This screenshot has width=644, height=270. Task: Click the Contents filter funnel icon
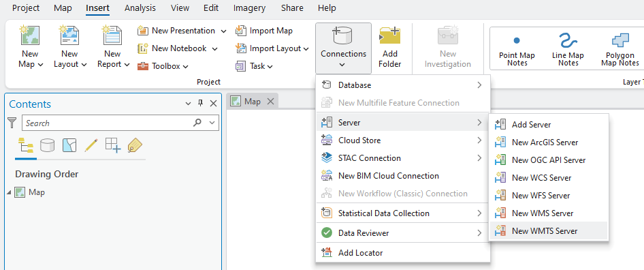(x=12, y=123)
